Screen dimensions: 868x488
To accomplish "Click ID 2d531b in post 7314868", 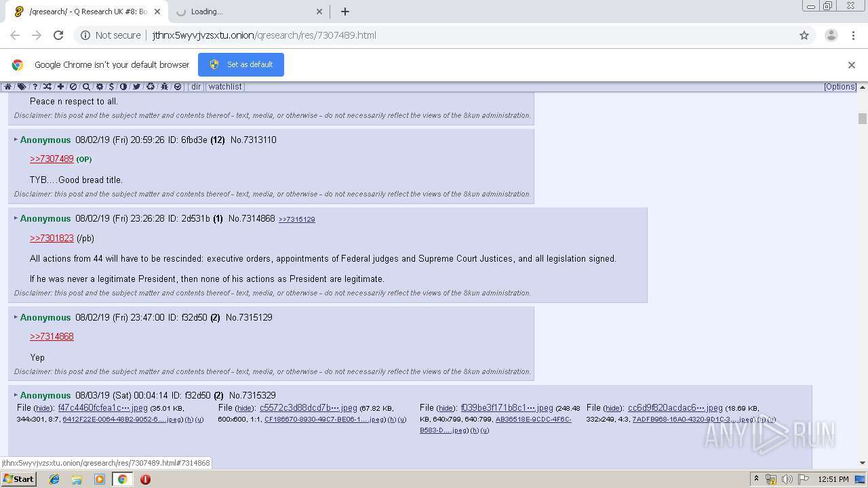I will [x=197, y=218].
